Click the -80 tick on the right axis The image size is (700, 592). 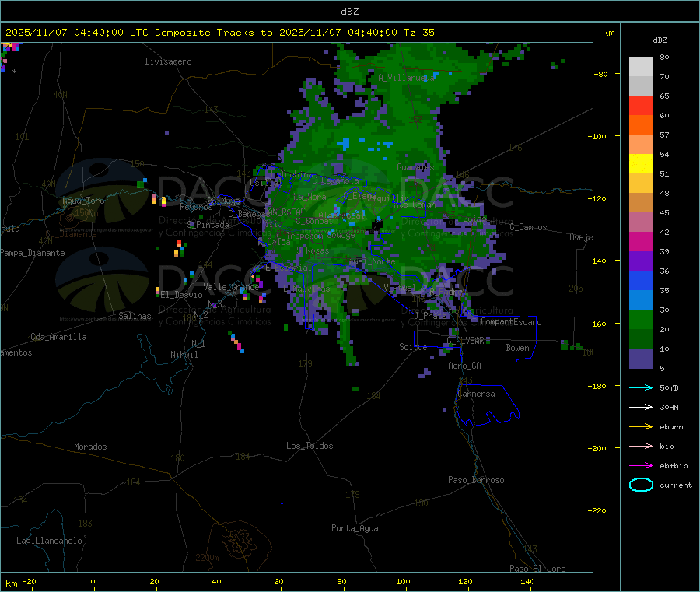pyautogui.click(x=600, y=74)
